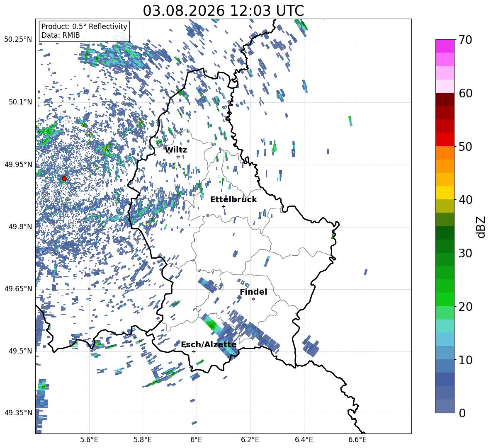Viewport: 491px width, 448px height.
Task: Pick the green 20 dBZ colorbar band
Action: tap(445, 299)
